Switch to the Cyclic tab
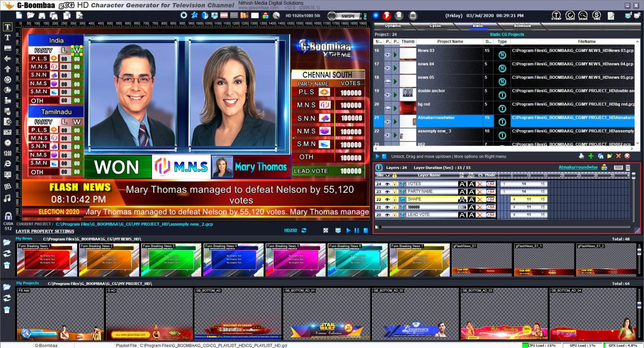This screenshot has width=644, height=348. click(435, 26)
